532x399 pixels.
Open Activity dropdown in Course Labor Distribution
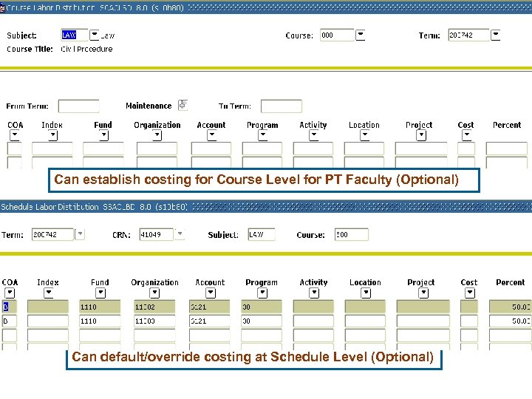(x=314, y=135)
